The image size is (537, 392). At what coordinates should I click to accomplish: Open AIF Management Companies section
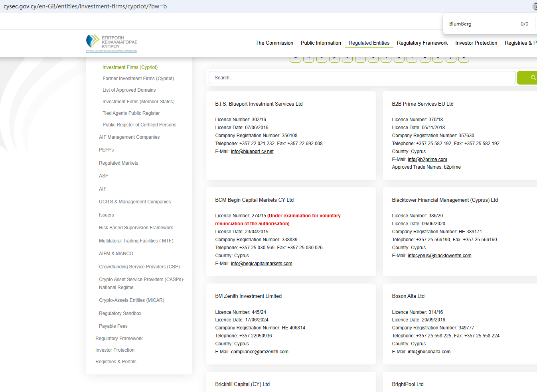pyautogui.click(x=129, y=137)
